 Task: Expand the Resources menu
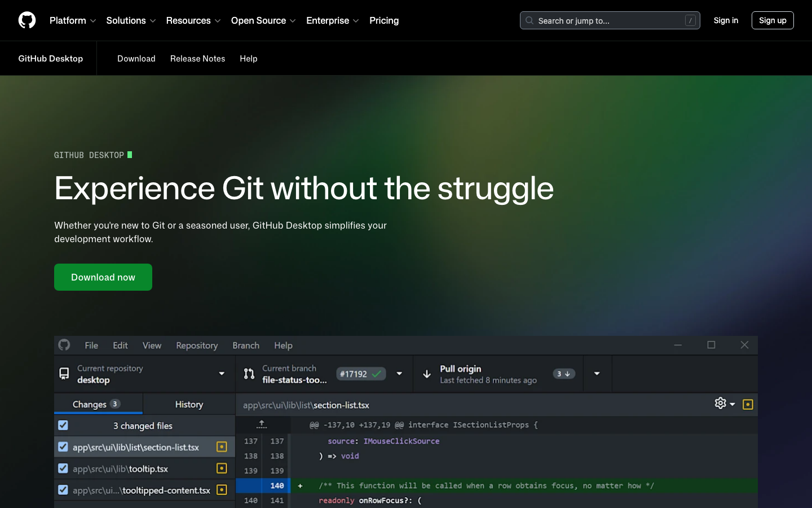pos(193,20)
